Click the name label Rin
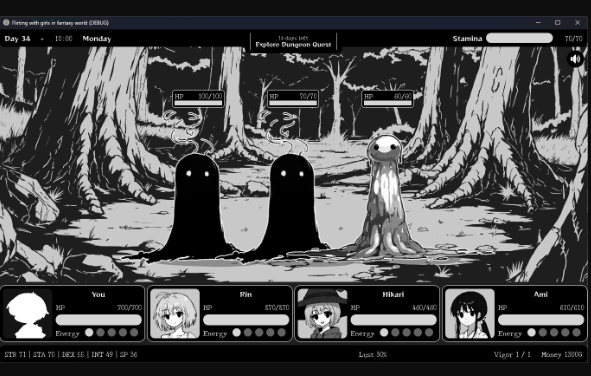Image resolution: width=591 pixels, height=376 pixels. click(246, 294)
